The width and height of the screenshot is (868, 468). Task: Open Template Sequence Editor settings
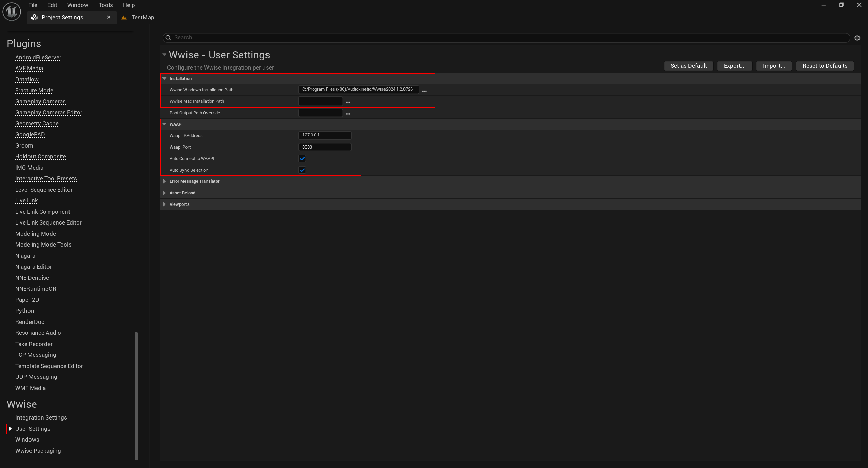pos(49,366)
